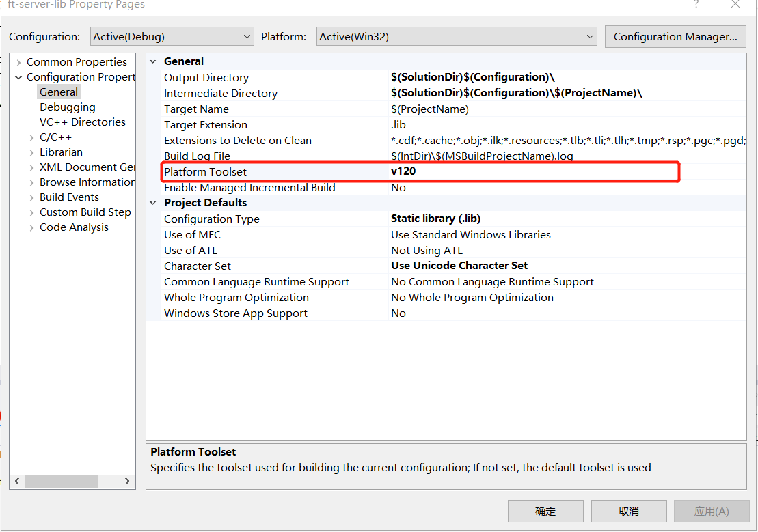This screenshot has height=532, width=758.
Task: Select VC++ Directories in the tree
Action: [83, 122]
